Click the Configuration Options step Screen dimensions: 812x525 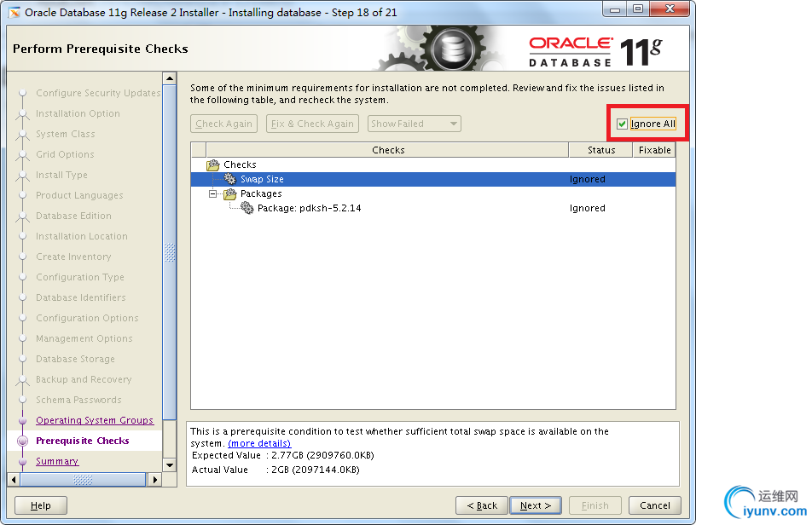tap(87, 318)
